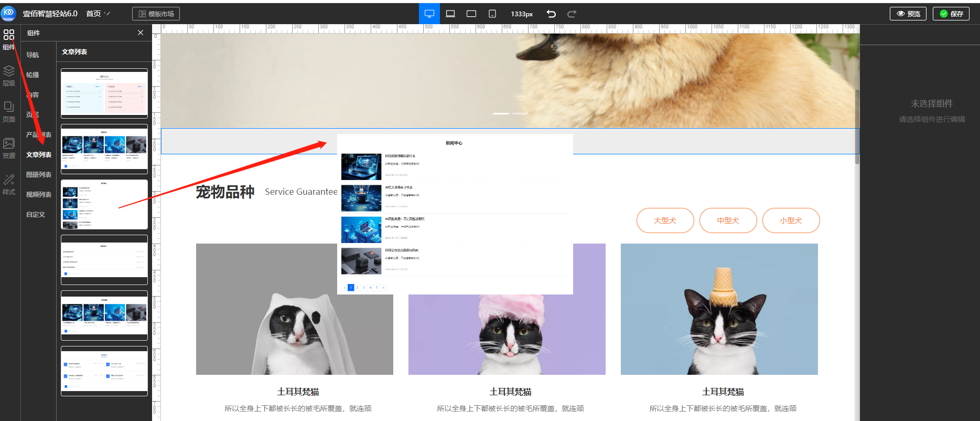Select the 自定义 component category
This screenshot has height=421, width=980.
click(36, 214)
